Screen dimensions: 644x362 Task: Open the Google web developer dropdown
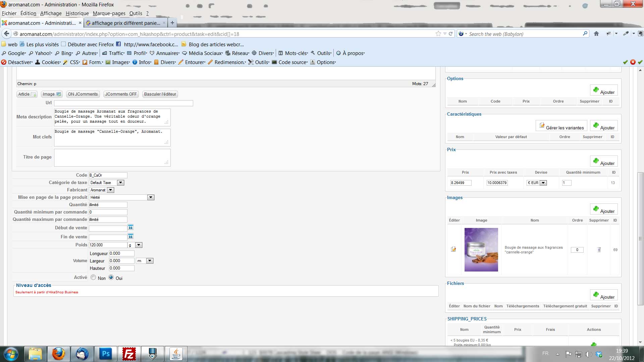(14, 53)
